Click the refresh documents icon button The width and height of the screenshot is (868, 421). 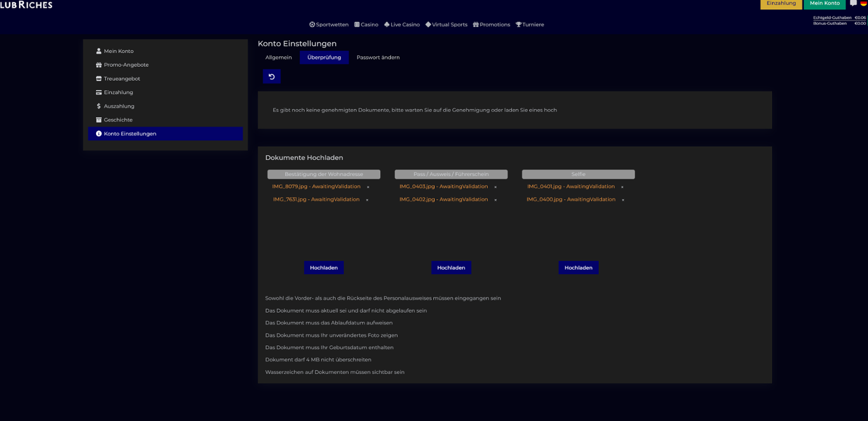(271, 76)
